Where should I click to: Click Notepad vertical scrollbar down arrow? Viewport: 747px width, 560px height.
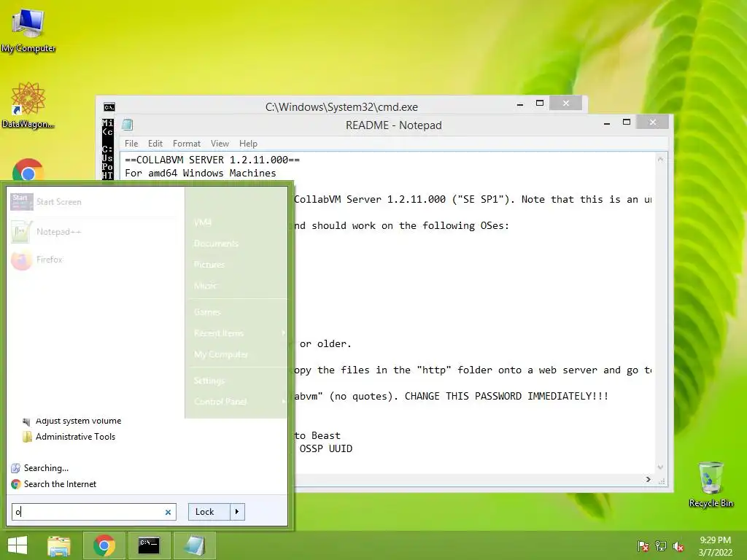[x=660, y=467]
